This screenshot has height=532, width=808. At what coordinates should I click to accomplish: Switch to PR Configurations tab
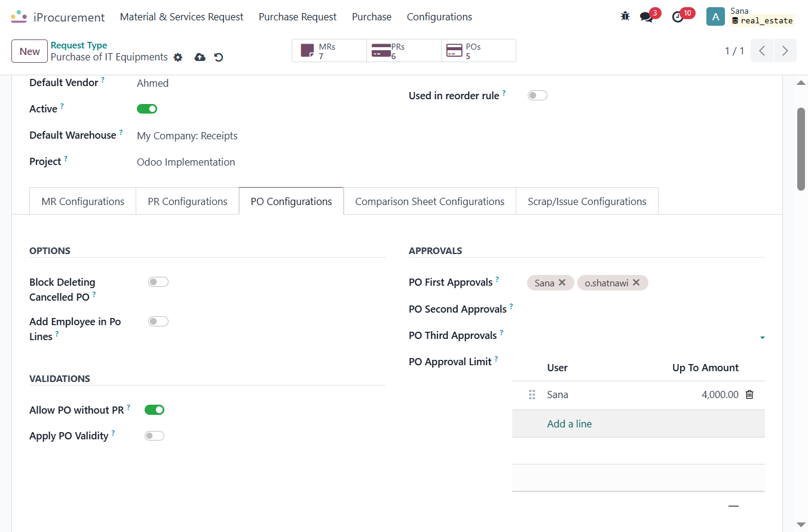click(x=188, y=201)
